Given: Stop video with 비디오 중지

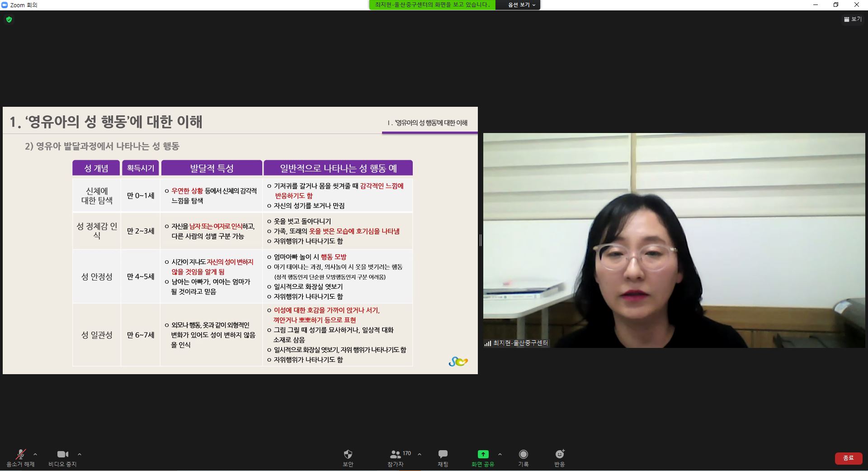Looking at the screenshot, I should point(62,454).
